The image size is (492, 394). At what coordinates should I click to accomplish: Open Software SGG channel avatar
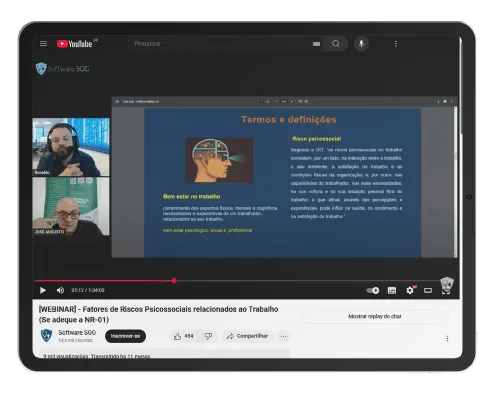coord(46,335)
